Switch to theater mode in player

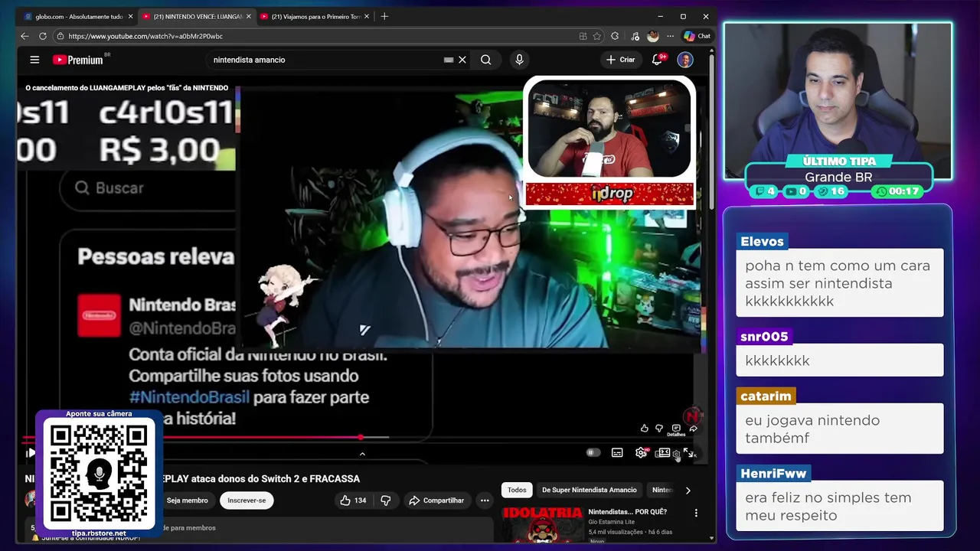click(664, 453)
